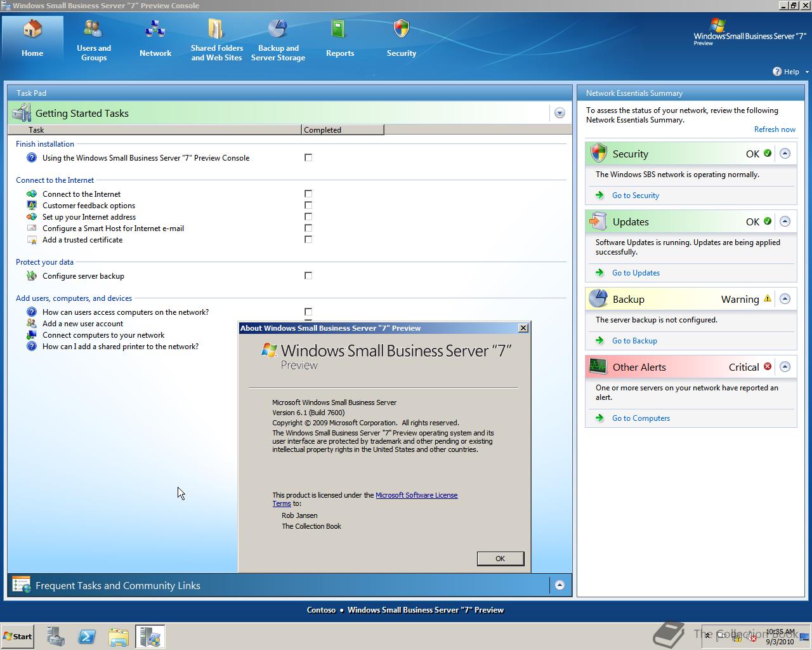This screenshot has width=812, height=650.
Task: Click the Security shield icon in summary panel
Action: click(x=598, y=153)
